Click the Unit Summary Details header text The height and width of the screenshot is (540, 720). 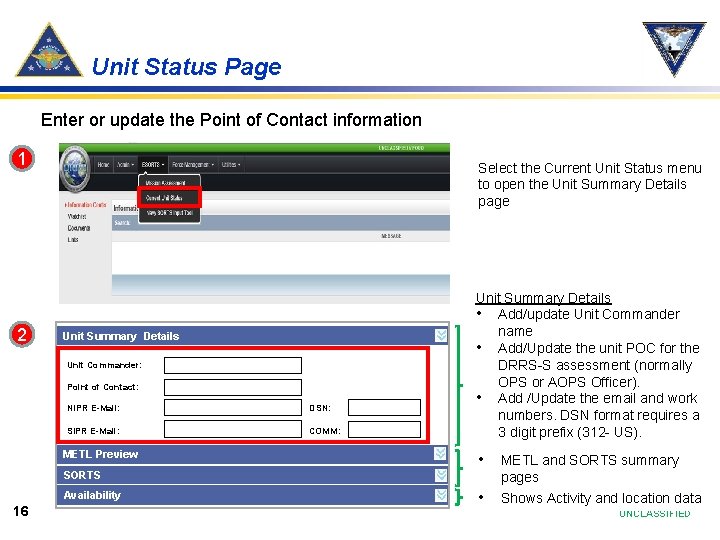pos(121,336)
